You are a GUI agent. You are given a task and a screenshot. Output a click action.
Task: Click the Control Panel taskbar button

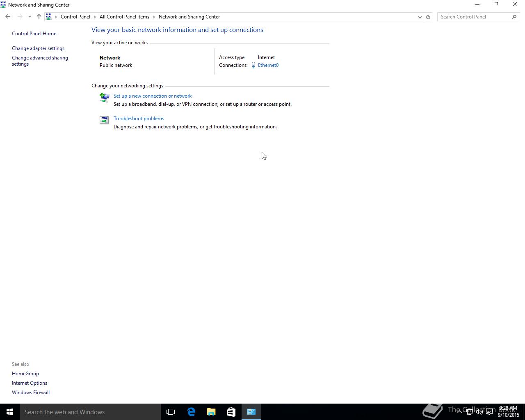coord(251,412)
